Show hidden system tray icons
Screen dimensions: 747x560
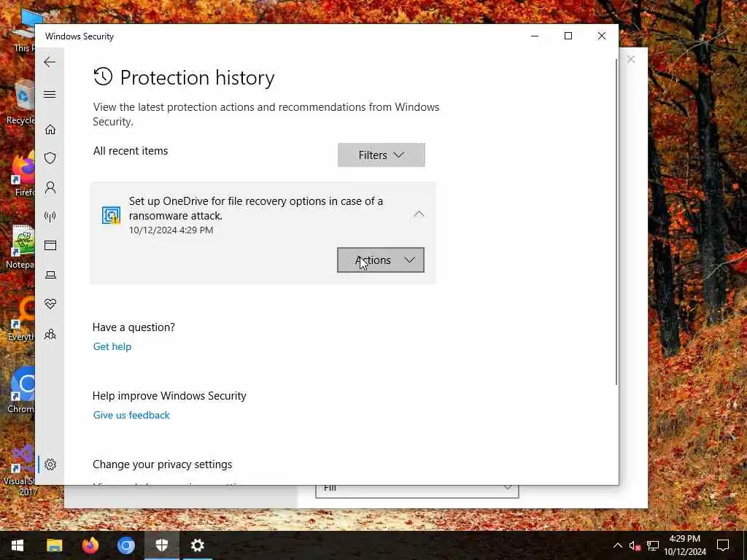[x=617, y=545]
